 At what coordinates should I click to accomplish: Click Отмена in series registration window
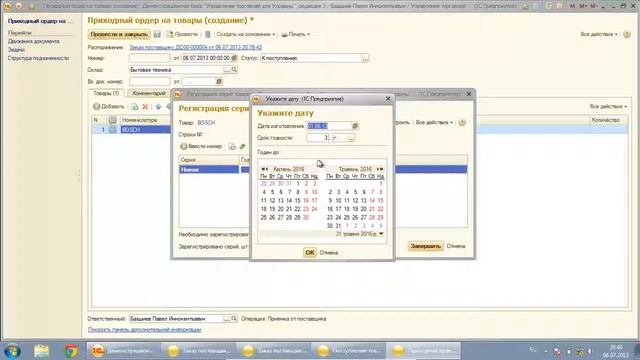456,246
